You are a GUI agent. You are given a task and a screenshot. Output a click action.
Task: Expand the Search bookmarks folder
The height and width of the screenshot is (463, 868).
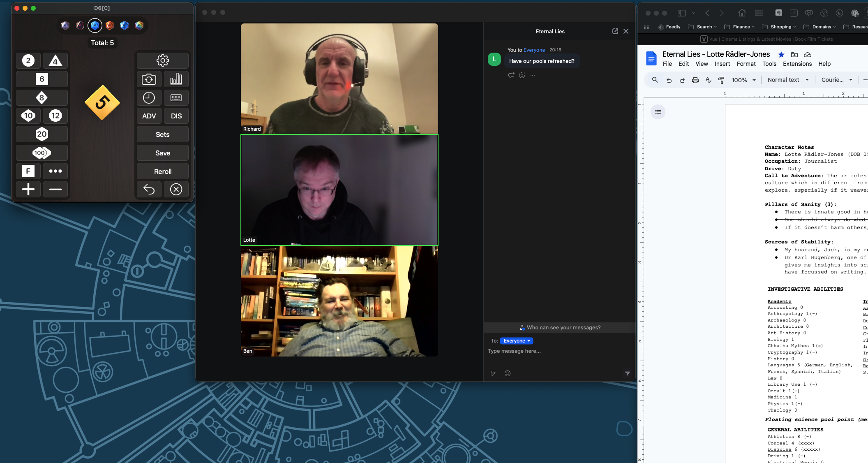[702, 27]
